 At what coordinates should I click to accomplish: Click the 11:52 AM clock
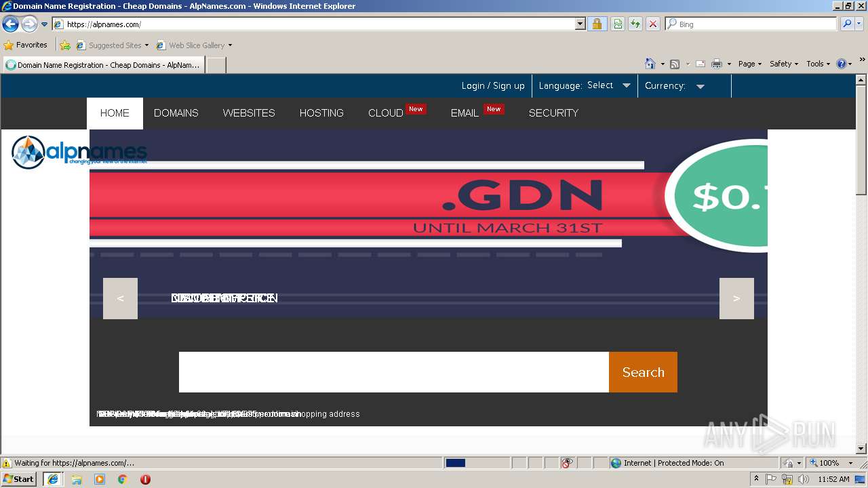(x=833, y=479)
